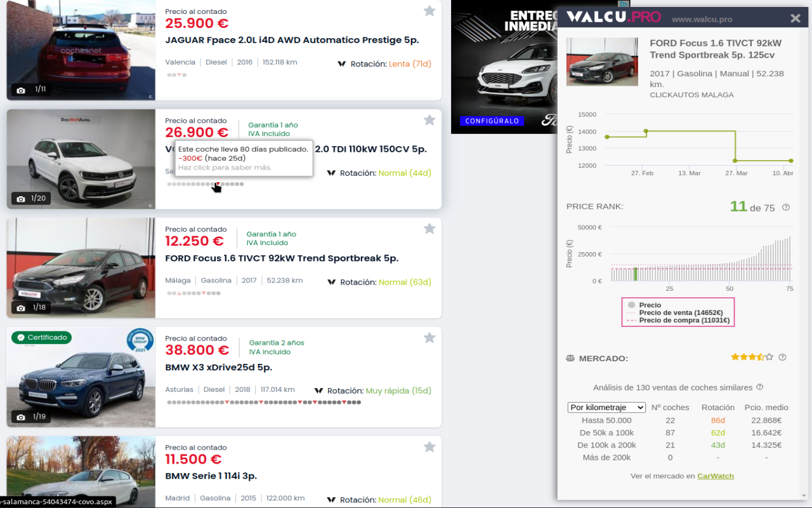This screenshot has height=508, width=812.
Task: Click the Ford Focus thumbnail in Walcu panel
Action: pyautogui.click(x=602, y=62)
